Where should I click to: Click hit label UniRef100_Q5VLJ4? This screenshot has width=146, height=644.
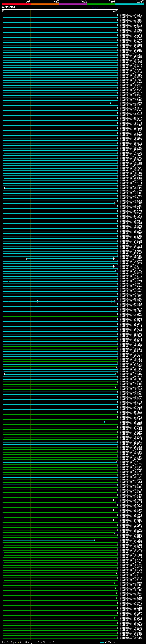[x=131, y=326]
